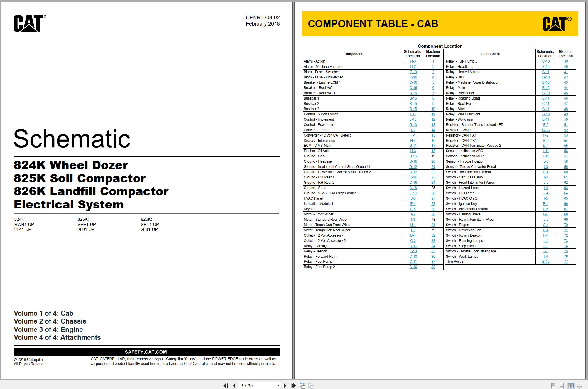Follow J-13 link for Control - Implement

click(x=413, y=119)
